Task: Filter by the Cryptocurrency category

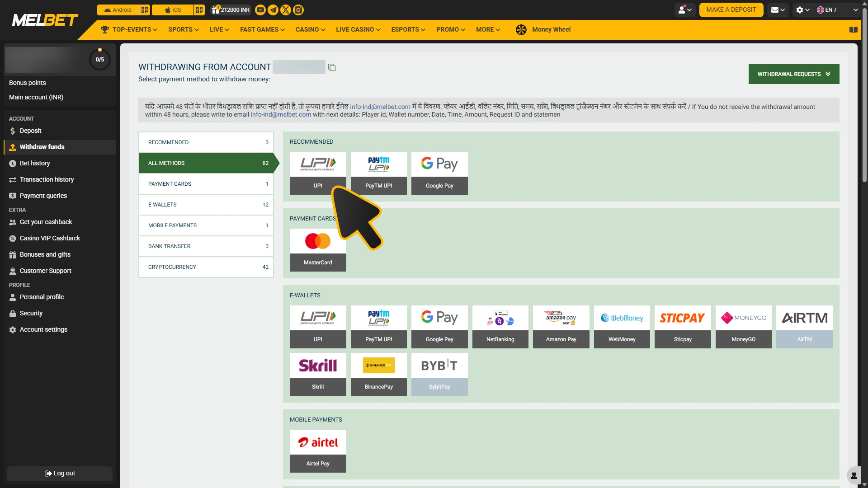Action: (x=206, y=267)
